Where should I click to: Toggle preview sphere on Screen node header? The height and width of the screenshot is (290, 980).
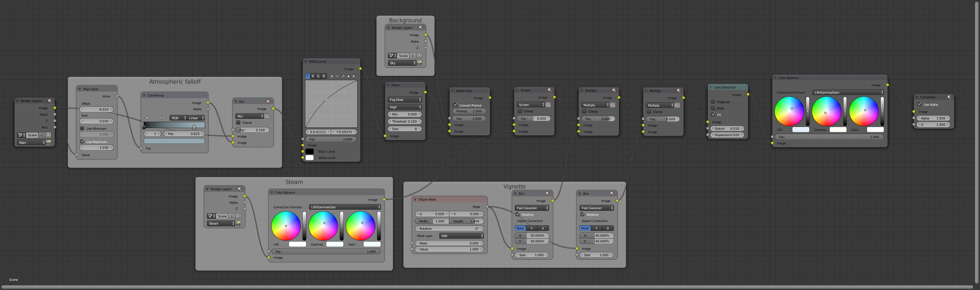tap(550, 90)
